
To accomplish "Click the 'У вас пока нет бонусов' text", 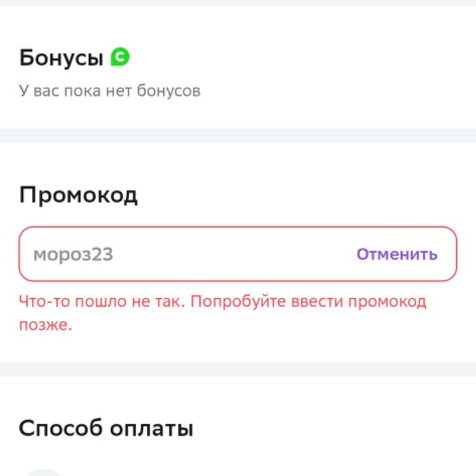I will 109,90.
